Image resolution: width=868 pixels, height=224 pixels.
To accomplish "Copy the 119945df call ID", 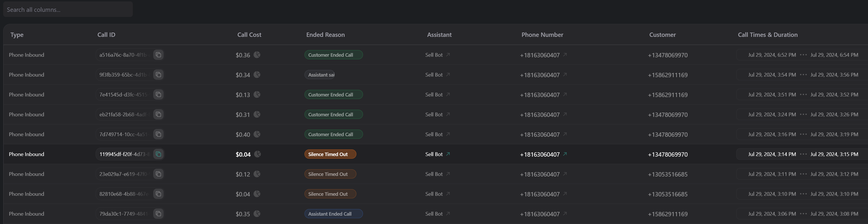I will pyautogui.click(x=158, y=154).
